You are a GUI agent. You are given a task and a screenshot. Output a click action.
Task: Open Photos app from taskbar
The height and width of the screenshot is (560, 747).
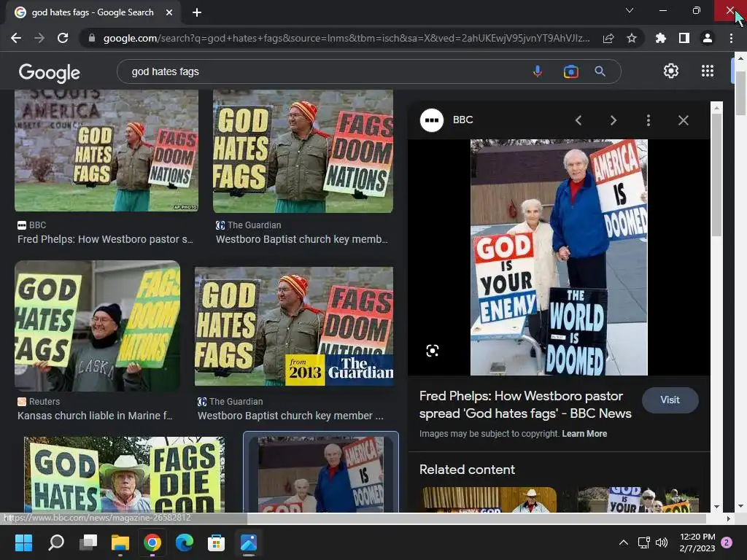(x=249, y=542)
